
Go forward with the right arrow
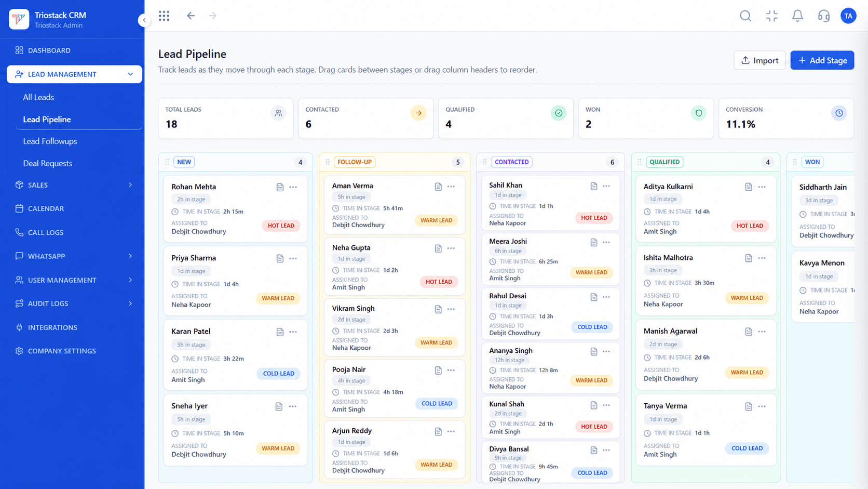213,16
